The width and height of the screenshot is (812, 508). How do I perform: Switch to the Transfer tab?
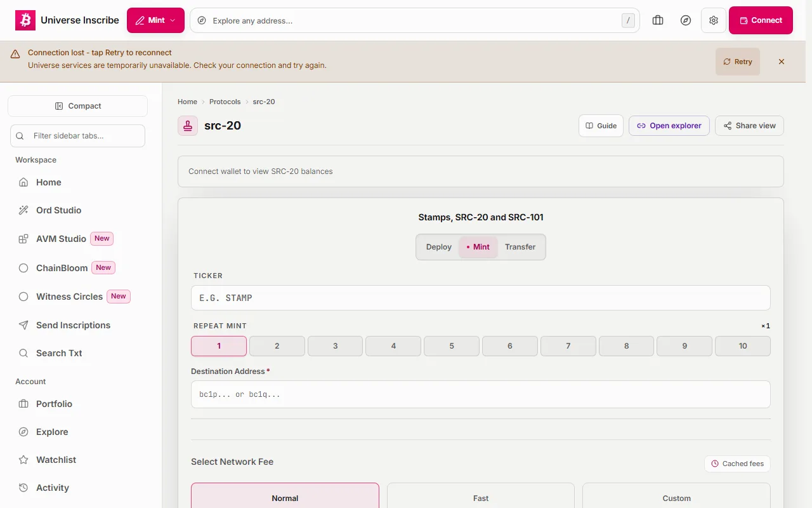click(520, 247)
